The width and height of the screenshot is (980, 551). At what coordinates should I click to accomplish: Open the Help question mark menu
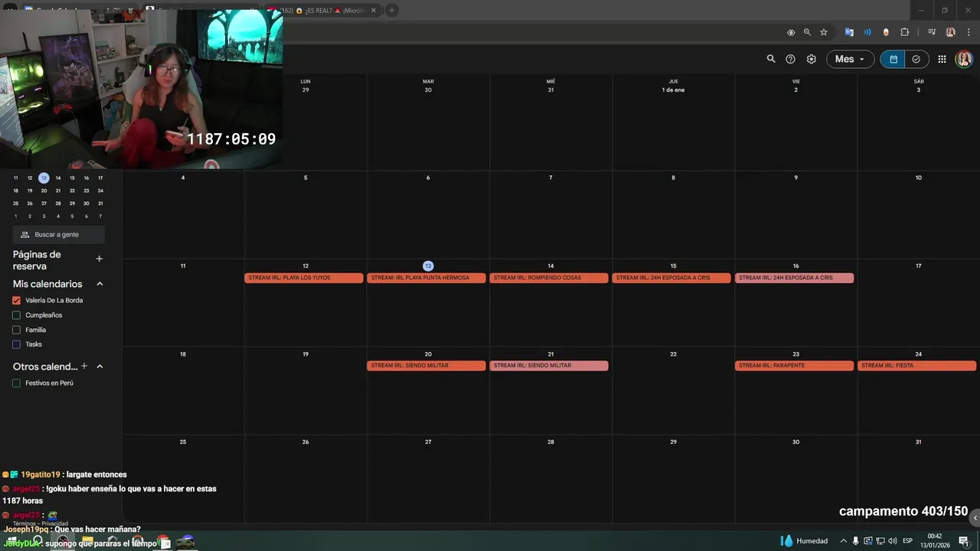point(791,59)
